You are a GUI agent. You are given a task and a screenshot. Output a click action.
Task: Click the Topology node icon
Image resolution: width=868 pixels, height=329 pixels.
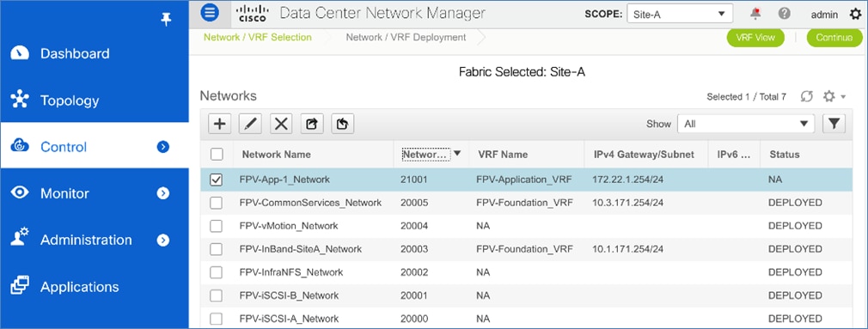pyautogui.click(x=20, y=101)
